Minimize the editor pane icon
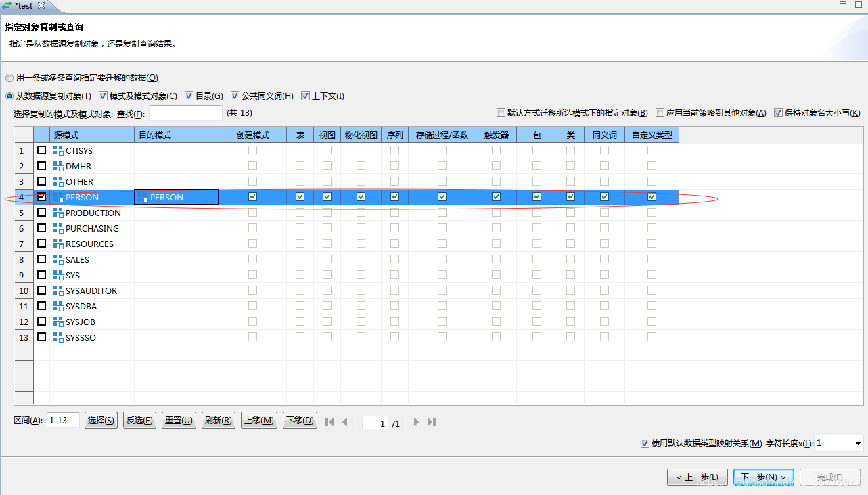Viewport: 868px width, 495px height. click(x=844, y=4)
